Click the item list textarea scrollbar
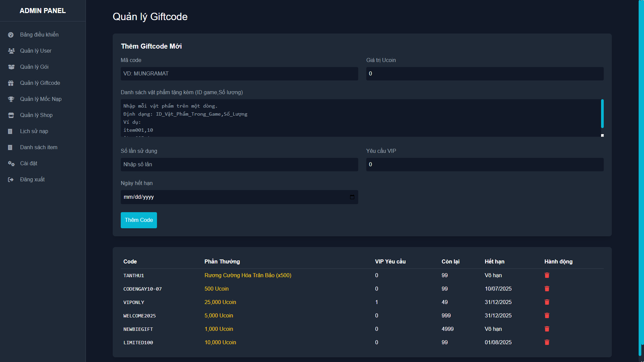The height and width of the screenshot is (362, 644). (x=602, y=114)
